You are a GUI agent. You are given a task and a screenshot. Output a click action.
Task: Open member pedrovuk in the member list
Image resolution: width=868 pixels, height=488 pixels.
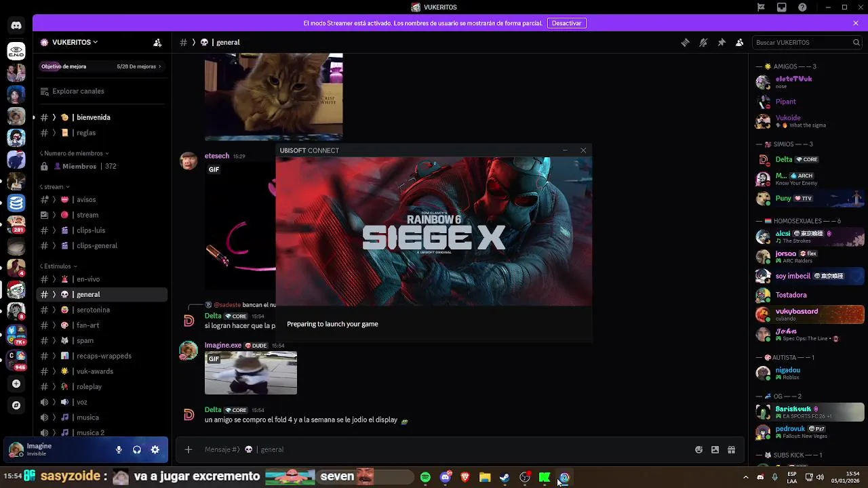pyautogui.click(x=809, y=432)
